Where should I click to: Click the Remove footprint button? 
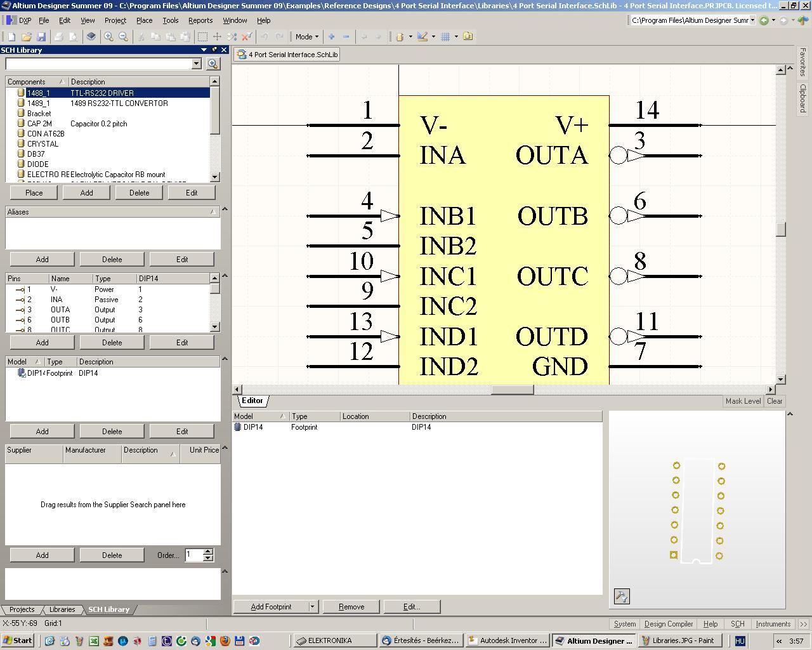(351, 607)
